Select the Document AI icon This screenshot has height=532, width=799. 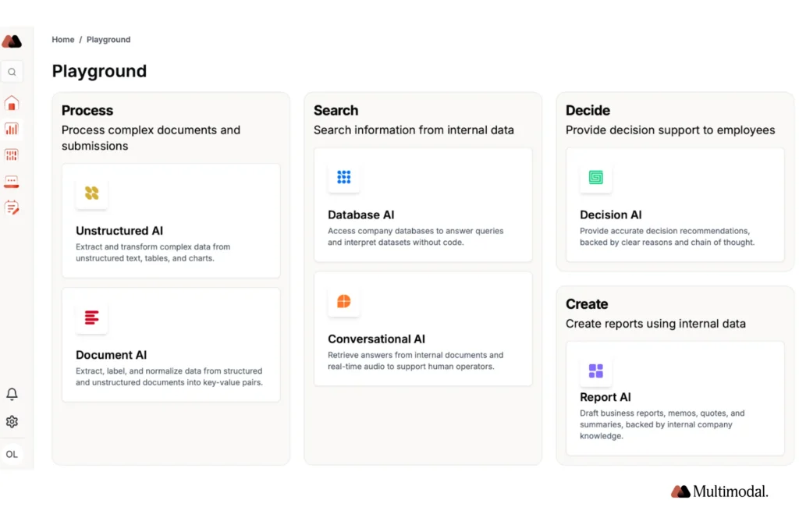(91, 317)
